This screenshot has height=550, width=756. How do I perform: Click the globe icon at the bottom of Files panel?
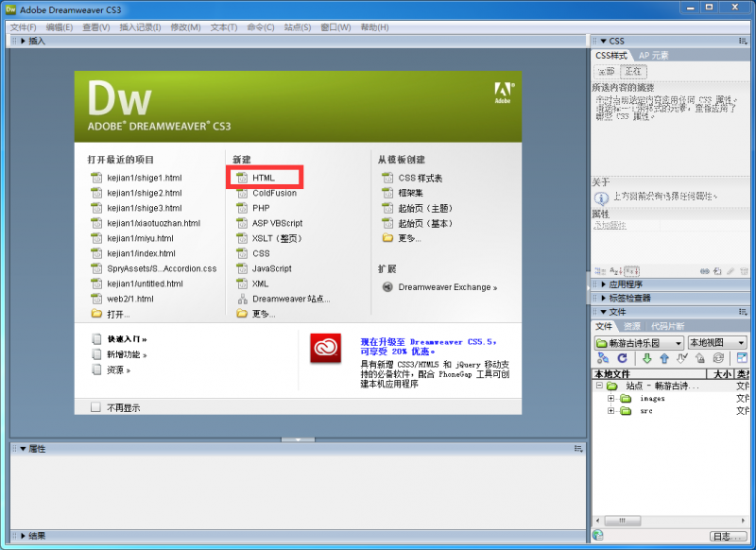tap(598, 535)
